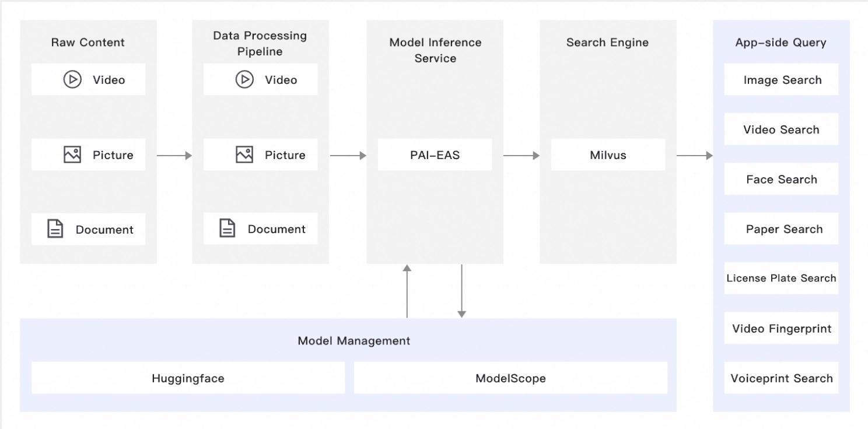Open the Huggingface model management box

[x=188, y=378]
